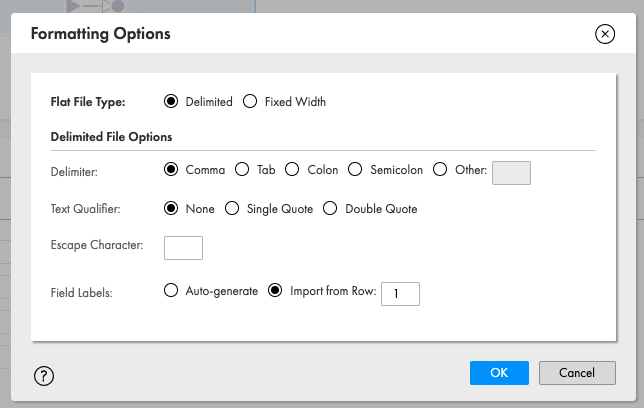Viewport: 644px width, 408px height.
Task: Choose Single Quote text qualifier
Action: click(232, 208)
